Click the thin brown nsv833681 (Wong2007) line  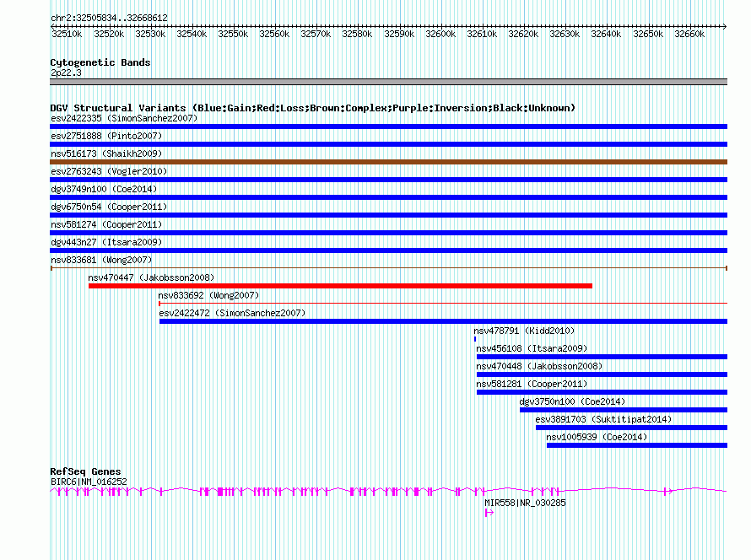pyautogui.click(x=388, y=268)
